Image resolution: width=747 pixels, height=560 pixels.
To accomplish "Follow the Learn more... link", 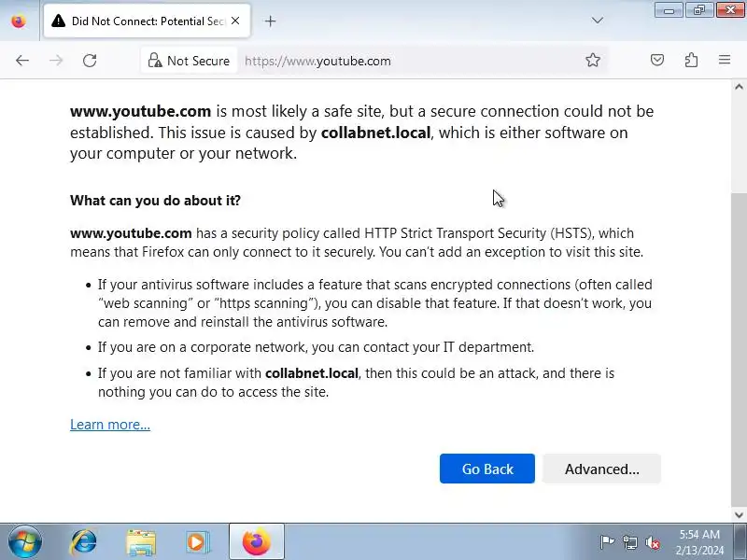I will click(110, 425).
